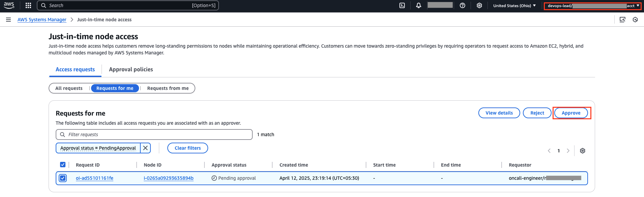Go to next page of requests
The width and height of the screenshot is (644, 197).
pos(568,151)
